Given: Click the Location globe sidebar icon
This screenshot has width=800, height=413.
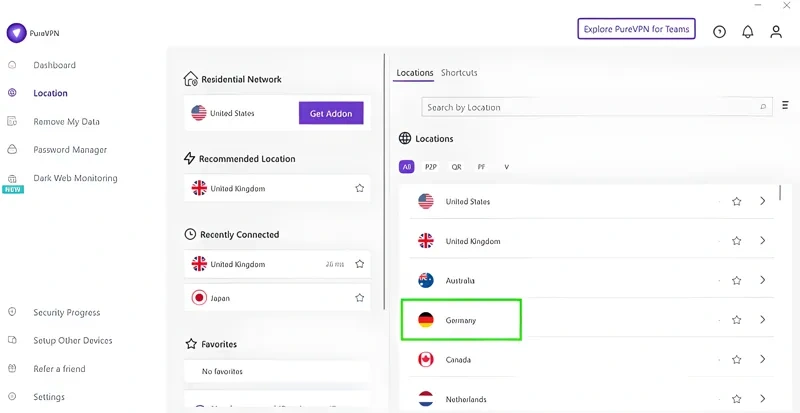Looking at the screenshot, I should 12,93.
